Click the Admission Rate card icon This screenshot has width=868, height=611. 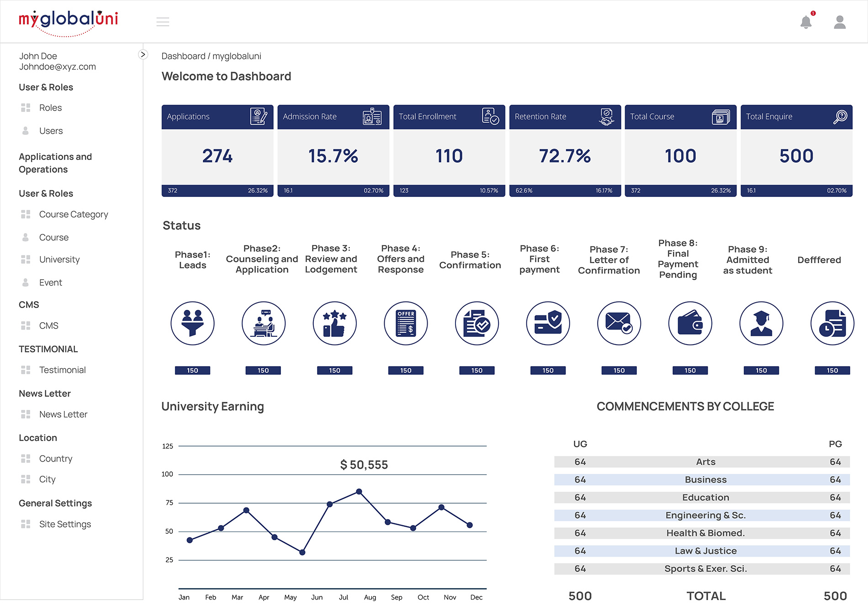pyautogui.click(x=372, y=117)
